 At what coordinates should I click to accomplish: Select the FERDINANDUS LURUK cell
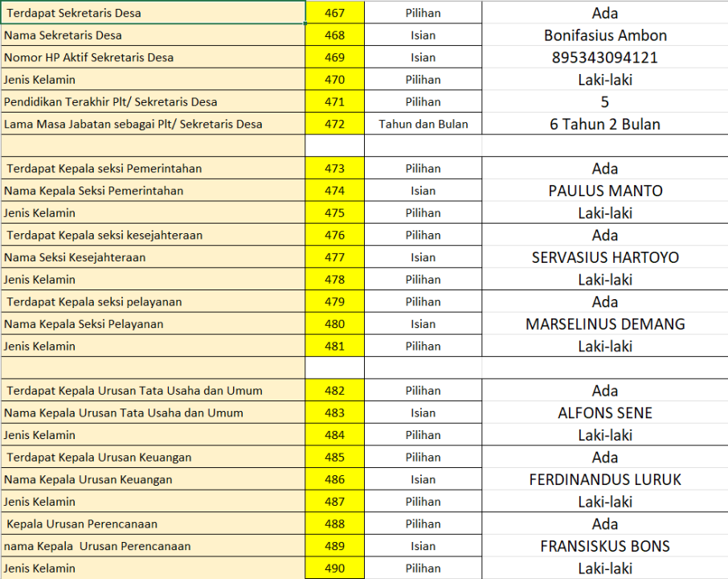604,480
